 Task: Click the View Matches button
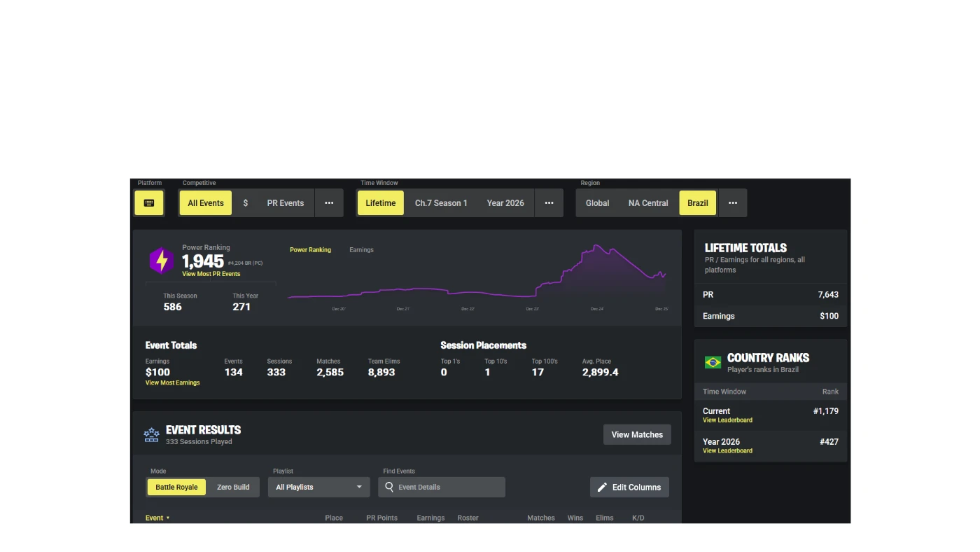(x=636, y=434)
